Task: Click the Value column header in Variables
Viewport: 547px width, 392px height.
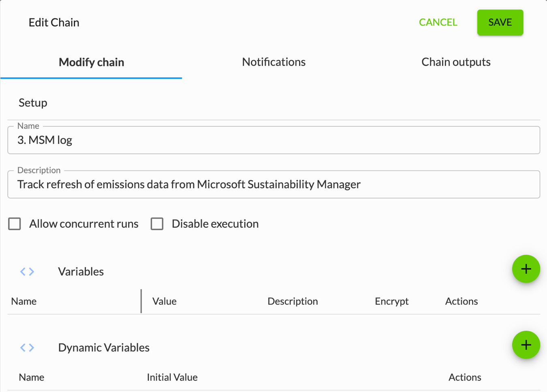Action: pos(164,301)
